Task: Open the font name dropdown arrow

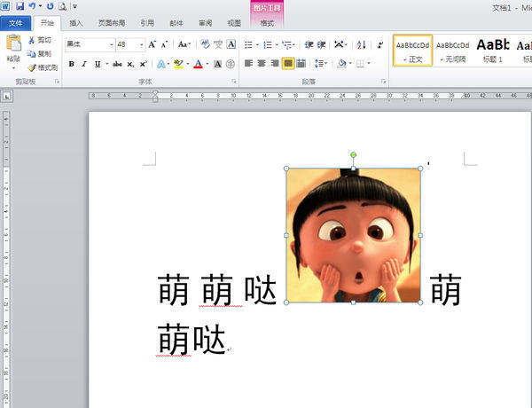Action: (x=112, y=45)
